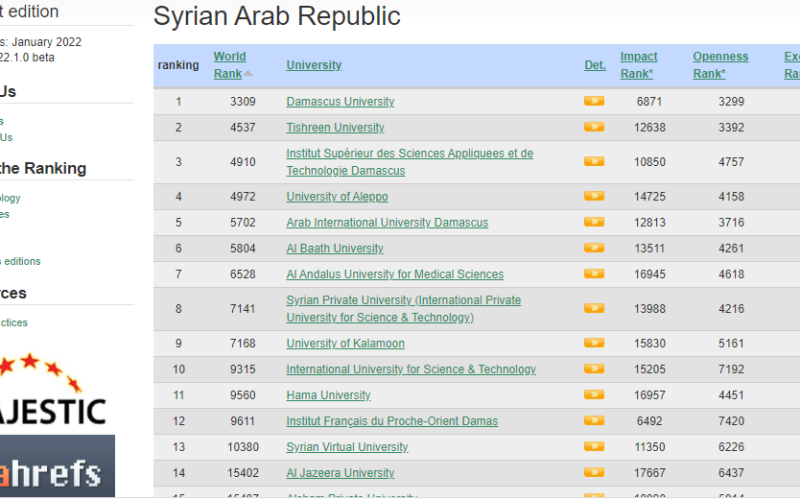Click the details icon for Damascus University
800x500 pixels.
594,101
